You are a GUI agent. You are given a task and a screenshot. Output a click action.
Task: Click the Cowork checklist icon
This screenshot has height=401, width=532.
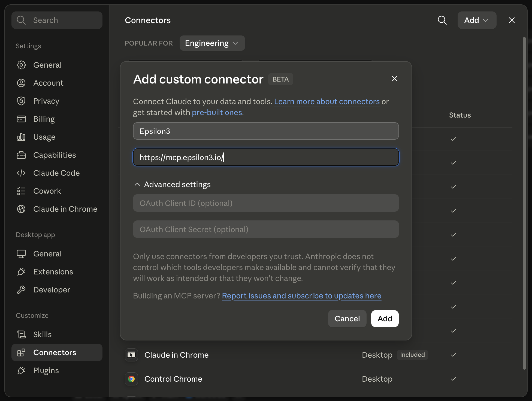(21, 191)
